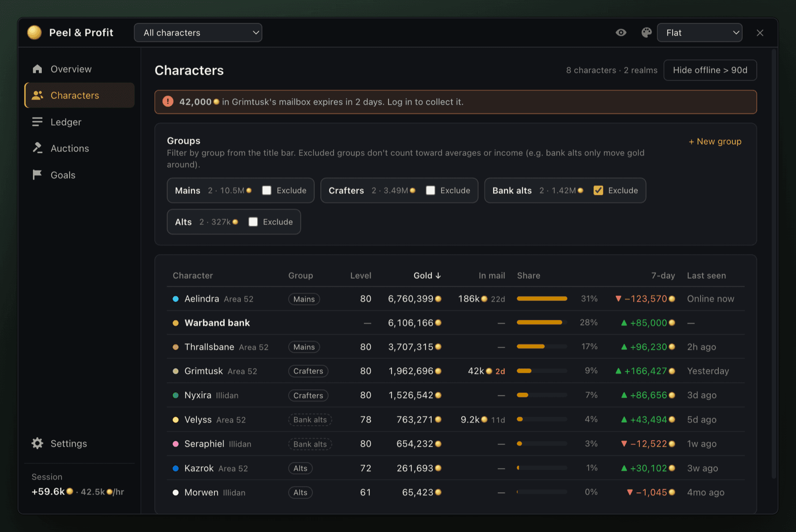Click Aelindra's Online now status
The height and width of the screenshot is (532, 796).
pos(710,299)
